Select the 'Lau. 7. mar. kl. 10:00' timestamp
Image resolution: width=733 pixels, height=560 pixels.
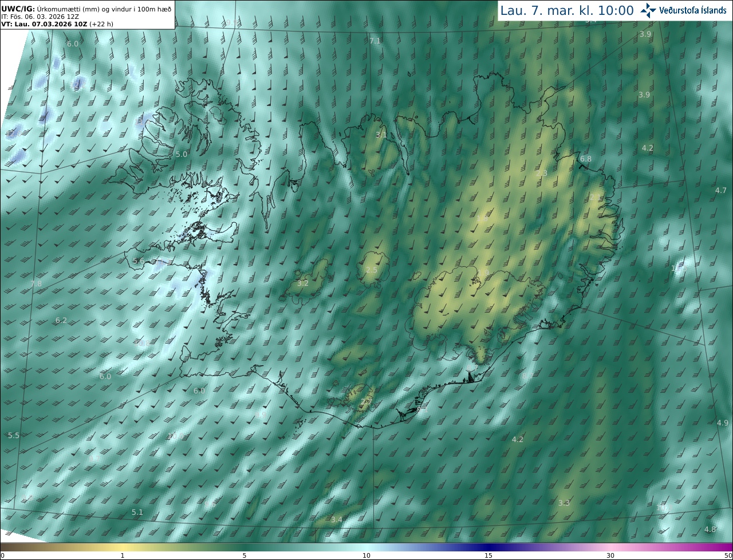567,10
